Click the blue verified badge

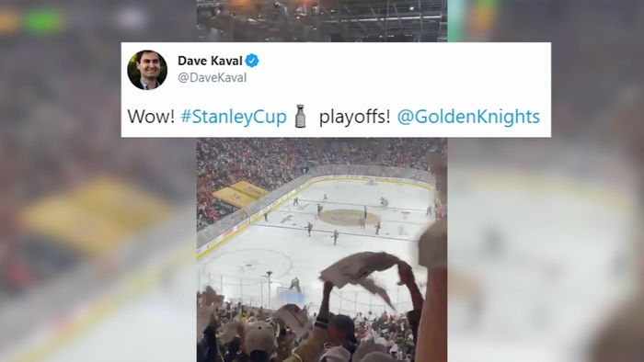click(x=252, y=61)
